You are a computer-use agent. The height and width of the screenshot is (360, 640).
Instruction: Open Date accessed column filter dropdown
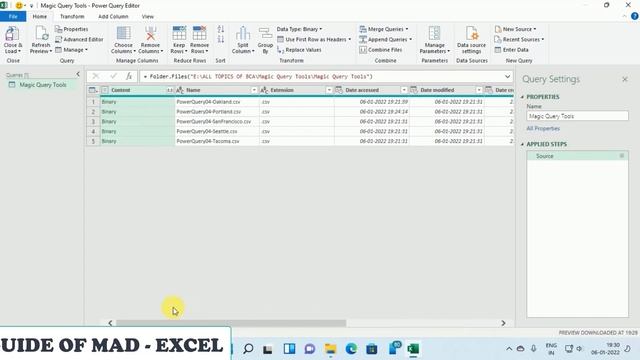pos(404,90)
